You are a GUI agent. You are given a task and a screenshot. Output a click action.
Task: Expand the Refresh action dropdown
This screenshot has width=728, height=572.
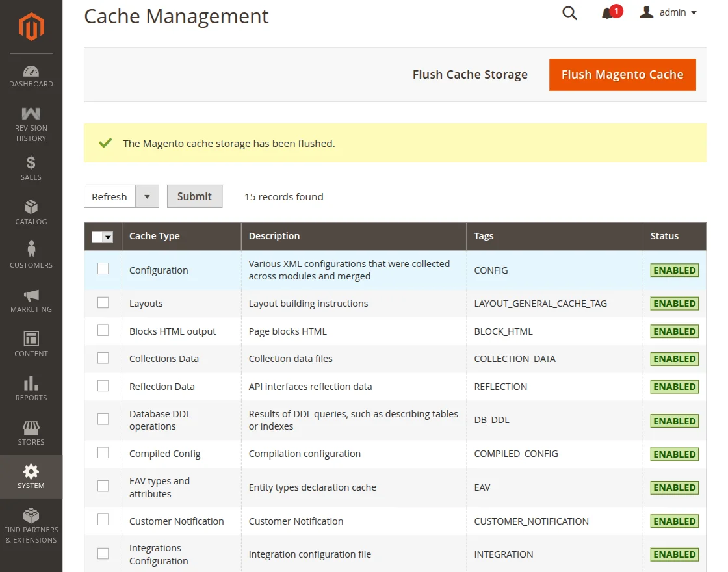pyautogui.click(x=147, y=196)
